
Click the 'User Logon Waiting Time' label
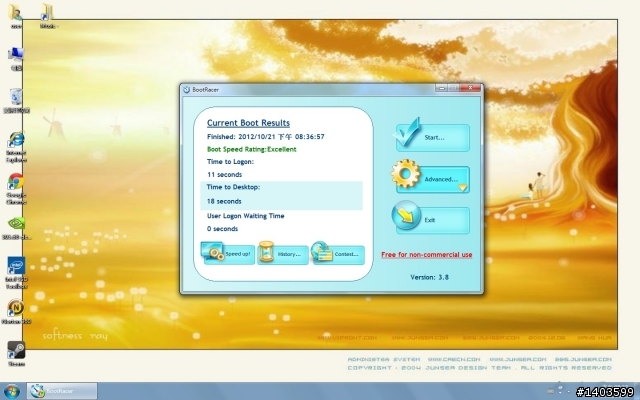point(245,216)
